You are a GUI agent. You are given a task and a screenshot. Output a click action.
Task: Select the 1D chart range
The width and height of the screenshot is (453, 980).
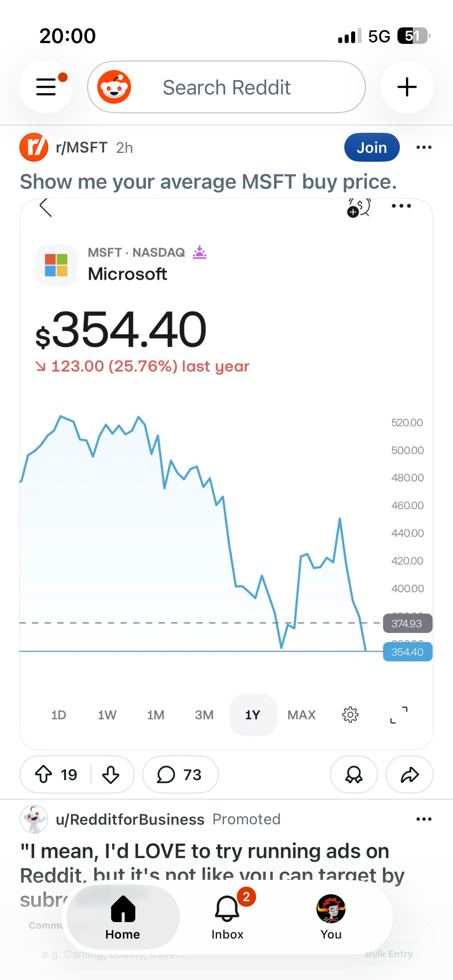click(59, 715)
